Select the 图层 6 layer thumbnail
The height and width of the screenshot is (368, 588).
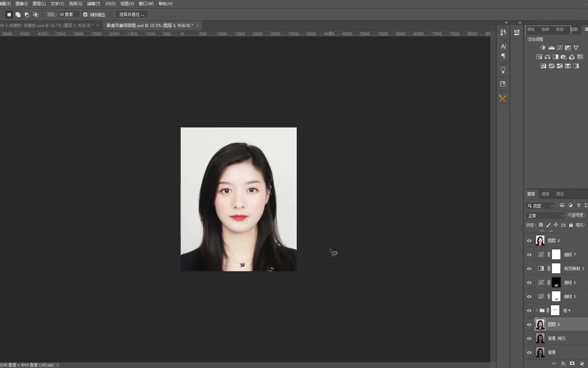pos(540,324)
